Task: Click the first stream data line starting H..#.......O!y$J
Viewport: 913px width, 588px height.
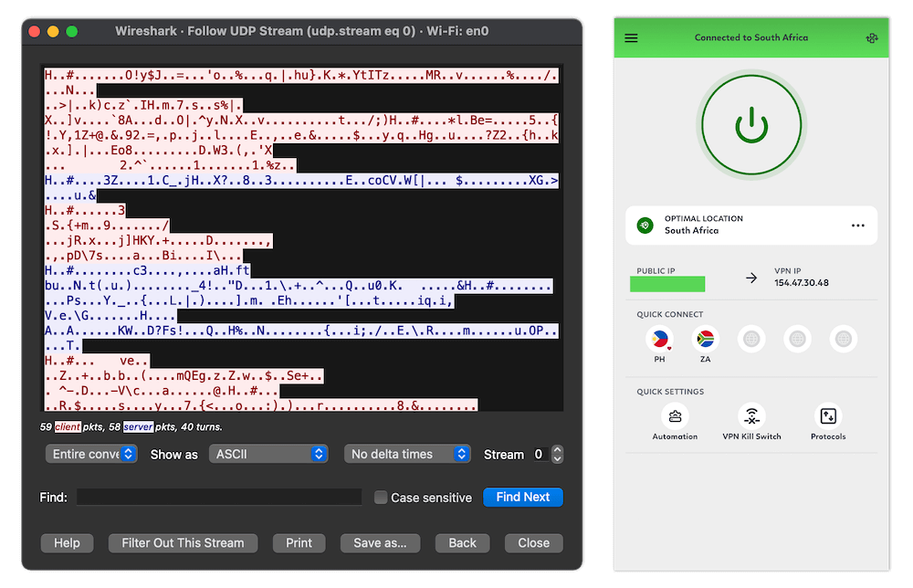Action: 301,75
